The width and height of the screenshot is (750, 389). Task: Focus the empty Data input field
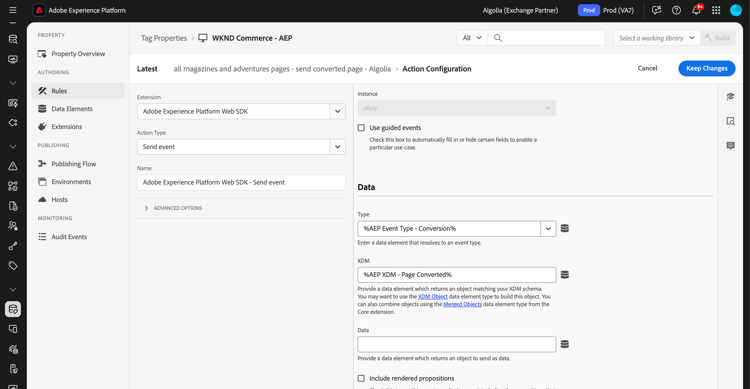coord(457,345)
